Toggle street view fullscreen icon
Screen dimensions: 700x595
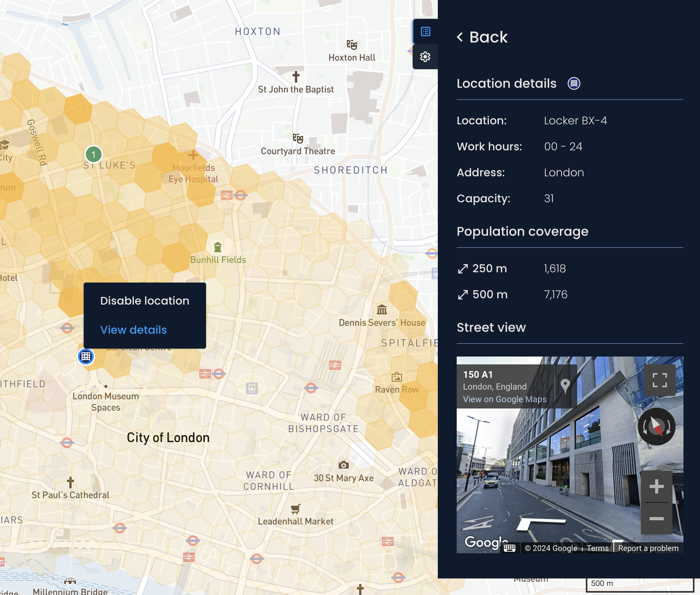[660, 380]
